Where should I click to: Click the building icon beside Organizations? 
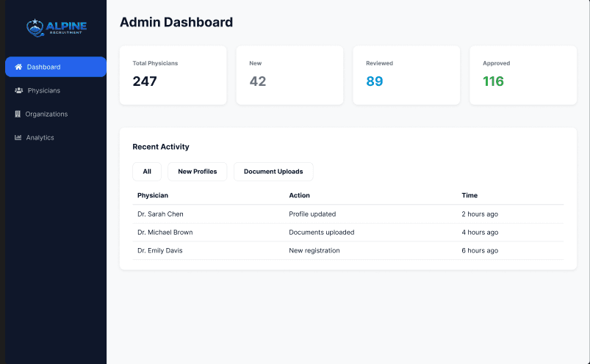tap(18, 114)
